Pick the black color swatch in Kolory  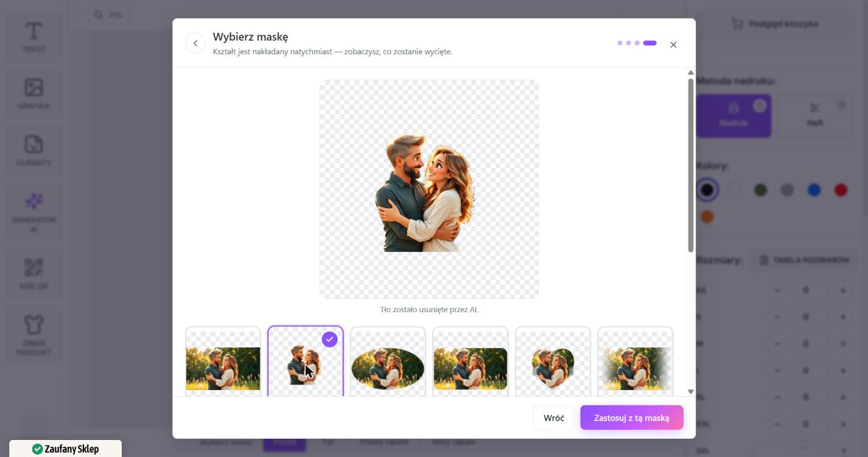click(707, 190)
